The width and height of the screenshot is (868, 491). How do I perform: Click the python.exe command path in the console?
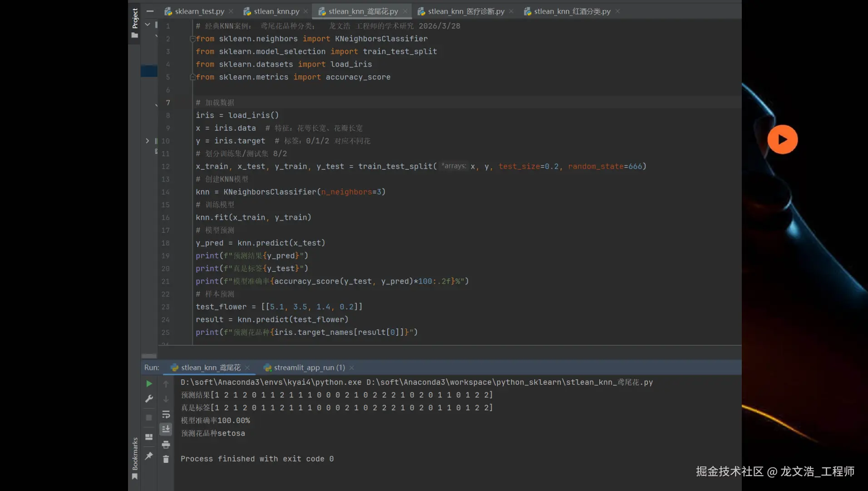click(271, 382)
